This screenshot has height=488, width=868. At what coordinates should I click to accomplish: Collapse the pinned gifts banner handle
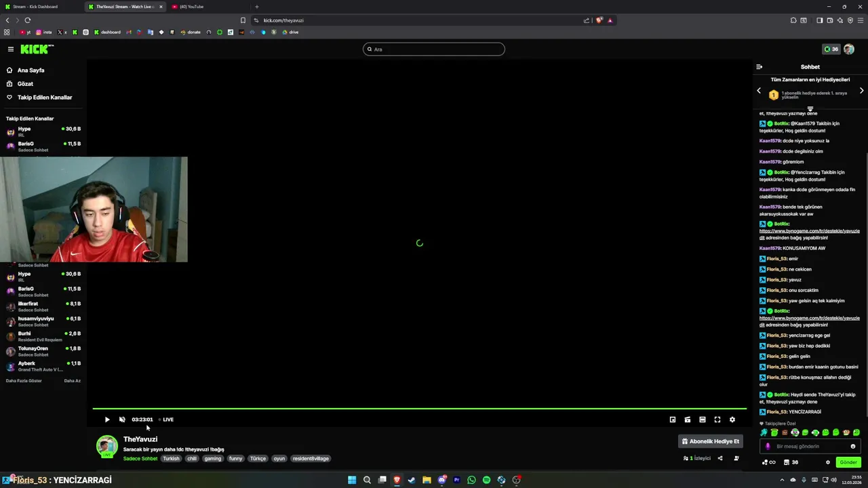pos(810,108)
